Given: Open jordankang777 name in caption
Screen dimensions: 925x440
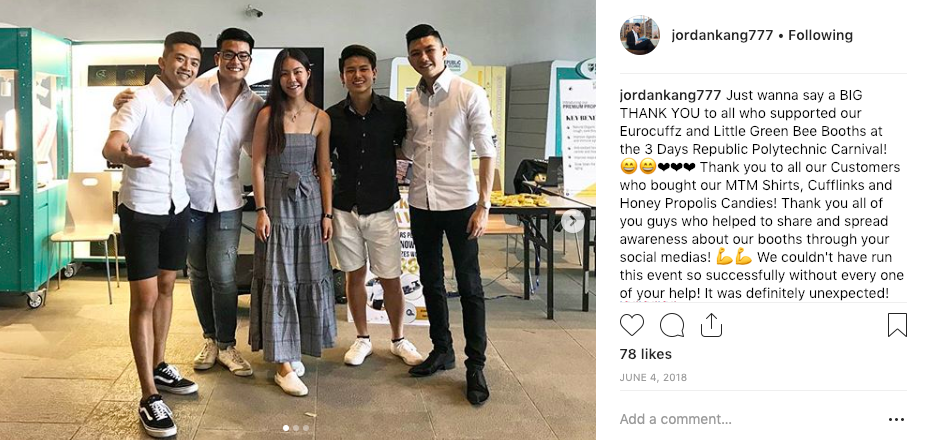Looking at the screenshot, I should pyautogui.click(x=670, y=96).
